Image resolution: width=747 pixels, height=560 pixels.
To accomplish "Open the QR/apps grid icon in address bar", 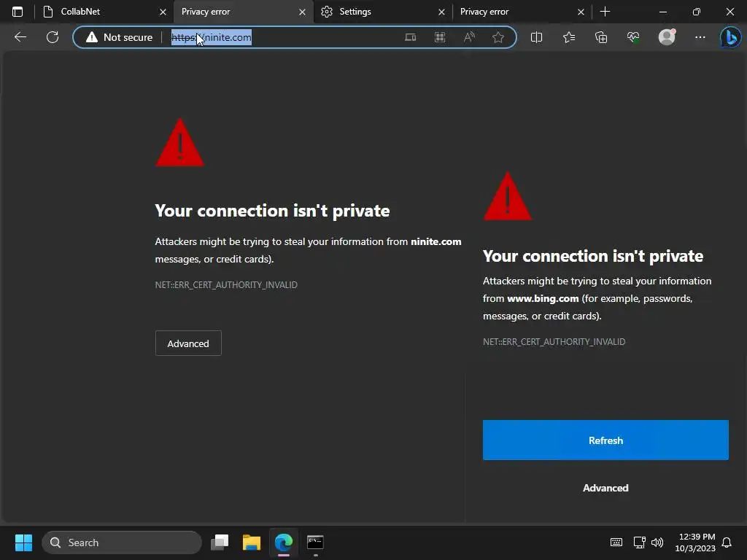I will tap(440, 37).
